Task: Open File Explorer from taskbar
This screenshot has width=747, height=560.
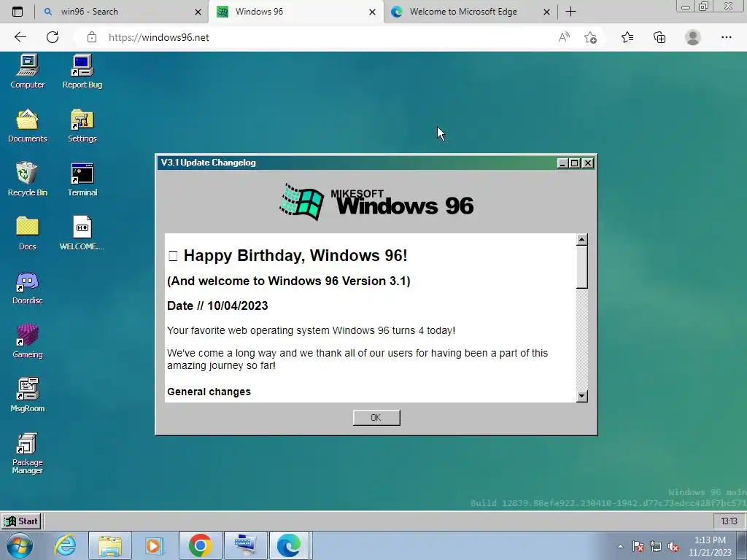Action: (110, 545)
